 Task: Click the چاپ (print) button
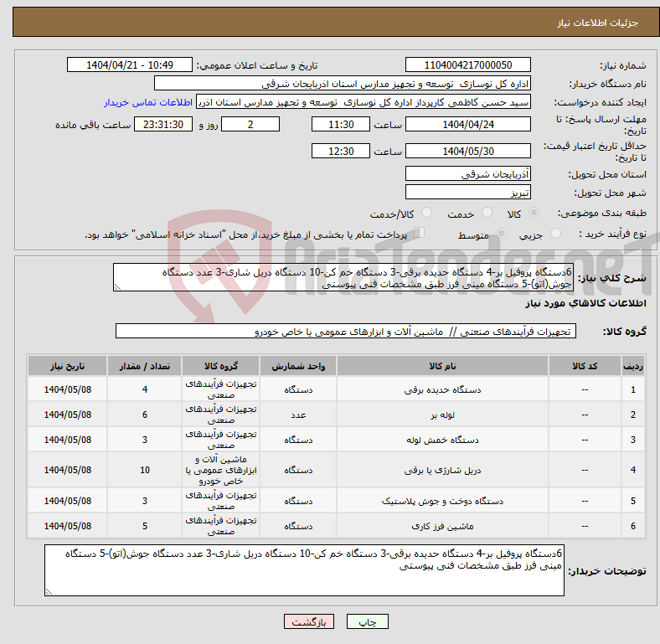pos(367,621)
